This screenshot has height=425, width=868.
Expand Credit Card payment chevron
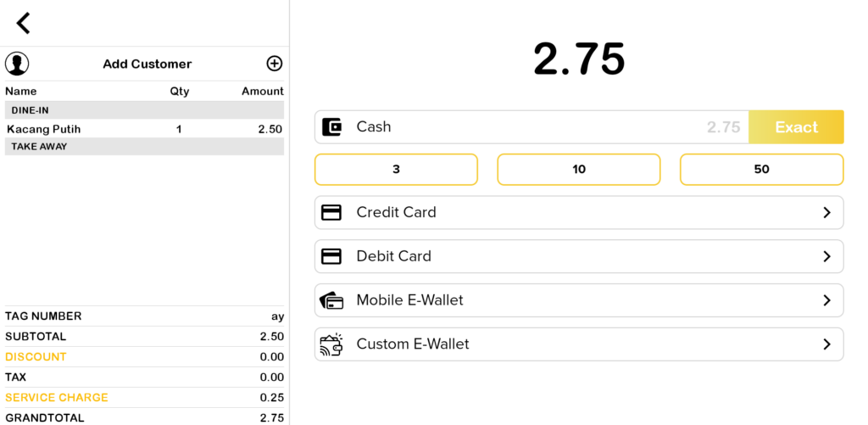click(x=826, y=213)
